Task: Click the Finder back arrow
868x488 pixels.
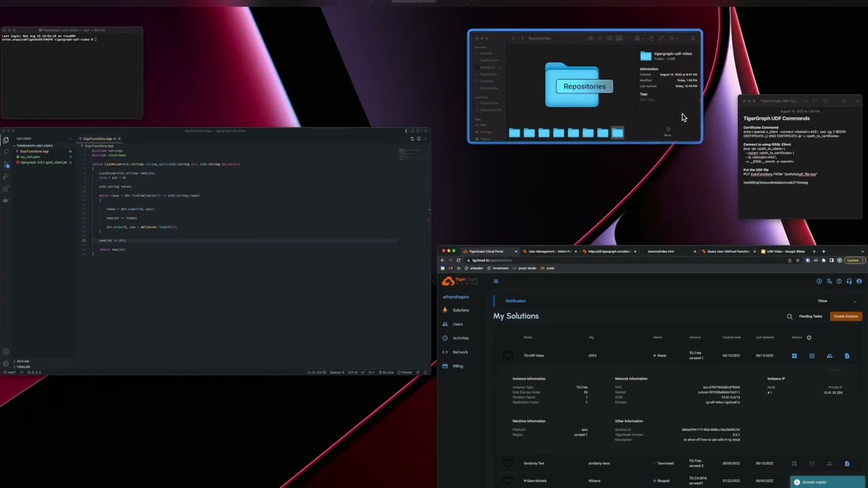Action: (513, 38)
